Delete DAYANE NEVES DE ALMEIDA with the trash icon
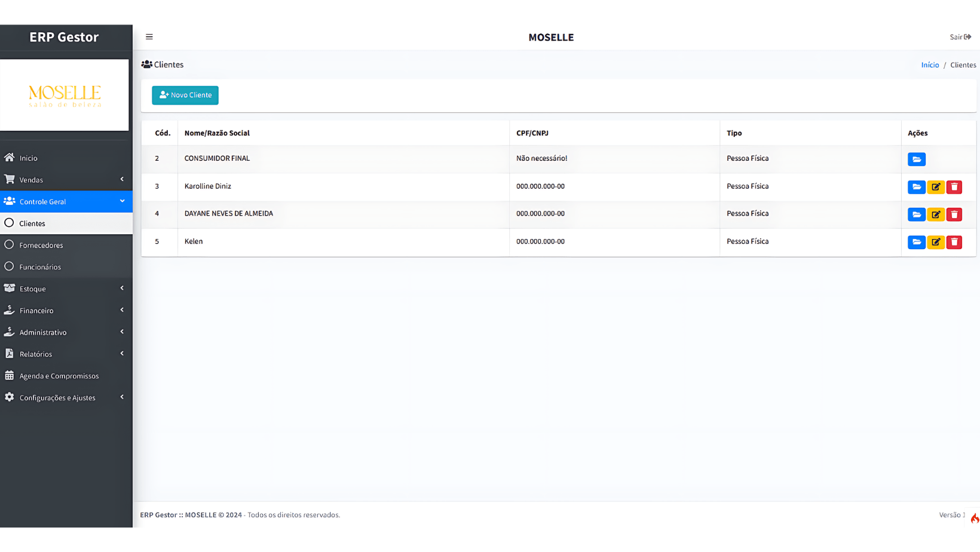This screenshot has height=552, width=980. coord(954,214)
